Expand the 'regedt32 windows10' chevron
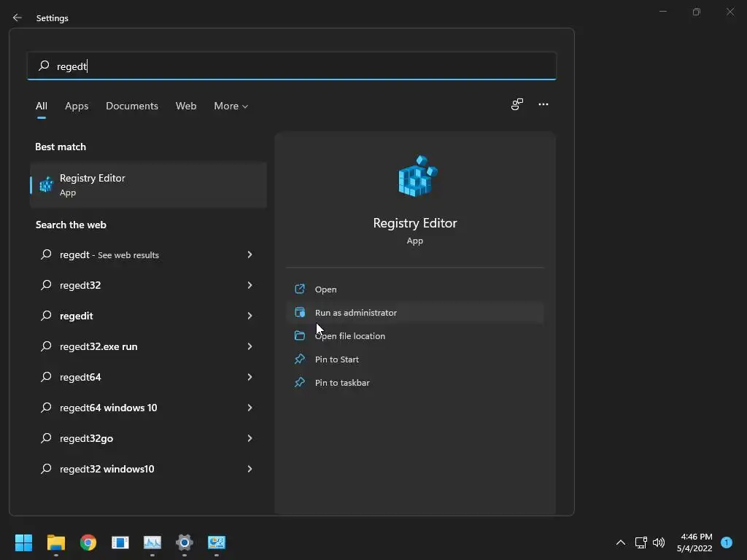 coord(249,469)
